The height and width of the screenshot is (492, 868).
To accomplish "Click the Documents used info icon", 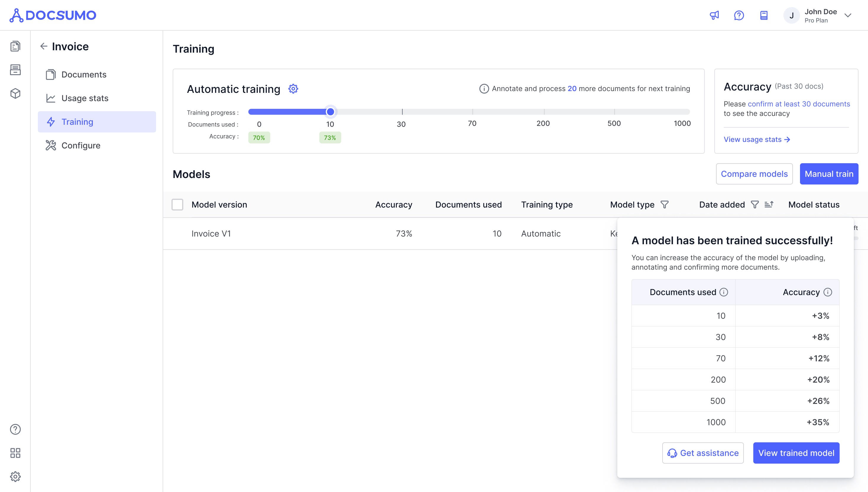I will (723, 292).
